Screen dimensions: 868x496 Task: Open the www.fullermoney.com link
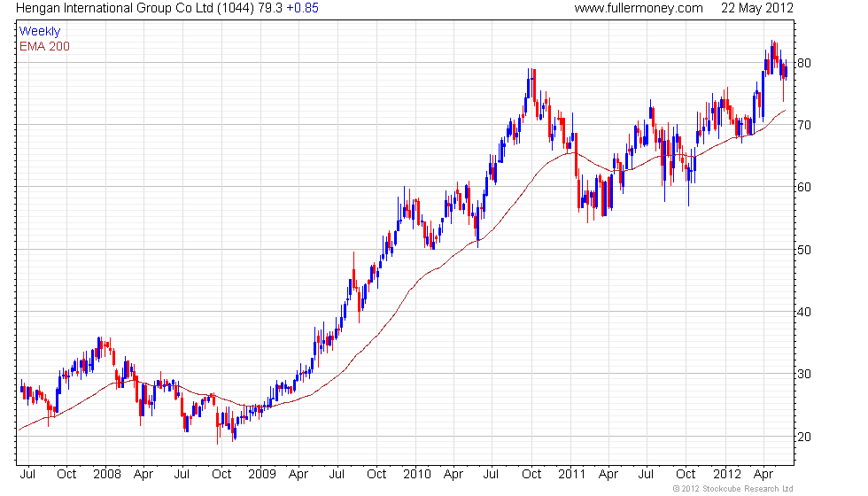click(x=639, y=8)
